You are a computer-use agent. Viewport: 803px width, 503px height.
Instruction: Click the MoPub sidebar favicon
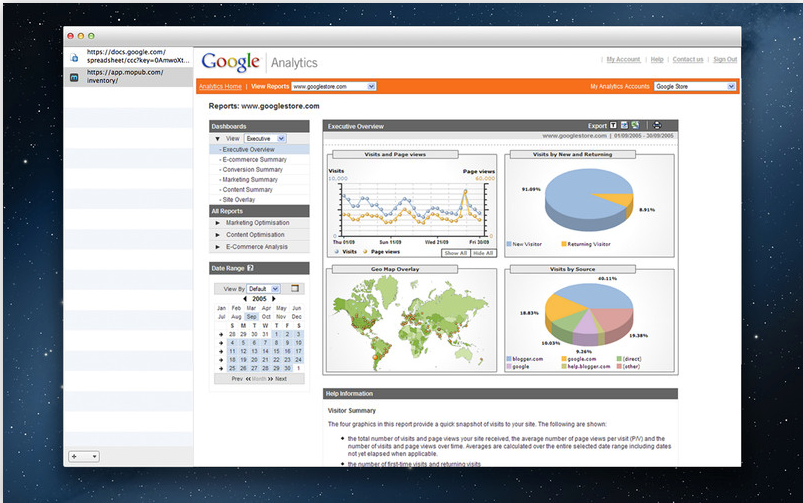(74, 77)
